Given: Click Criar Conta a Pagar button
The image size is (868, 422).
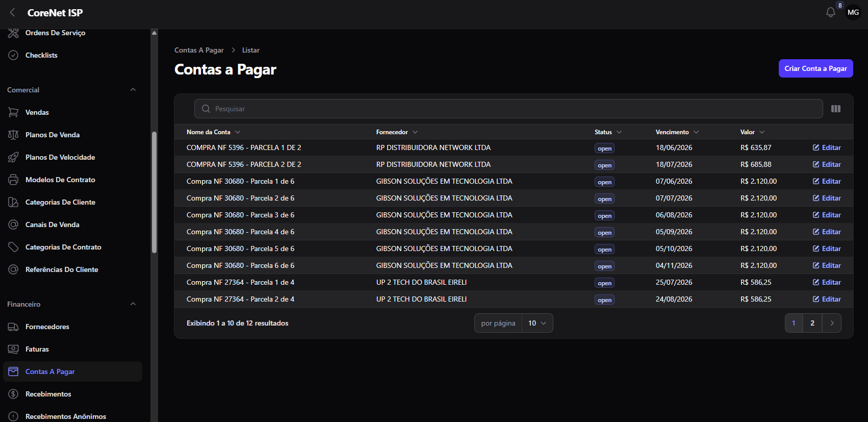Looking at the screenshot, I should pos(815,68).
